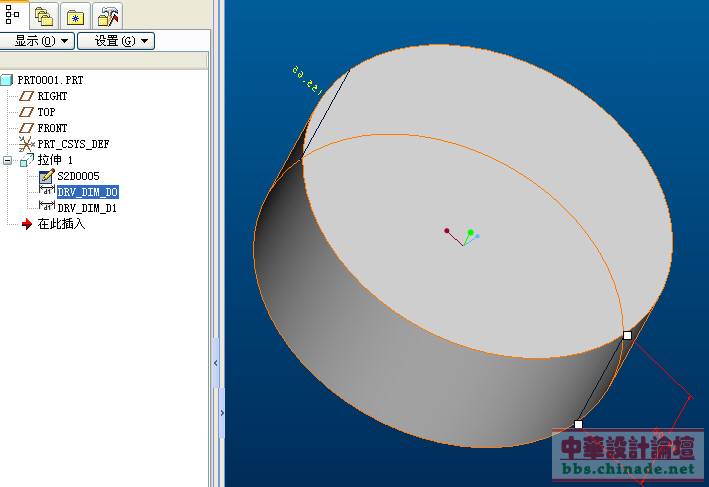Open the Favorites tab icon
This screenshot has height=487, width=709.
76,15
